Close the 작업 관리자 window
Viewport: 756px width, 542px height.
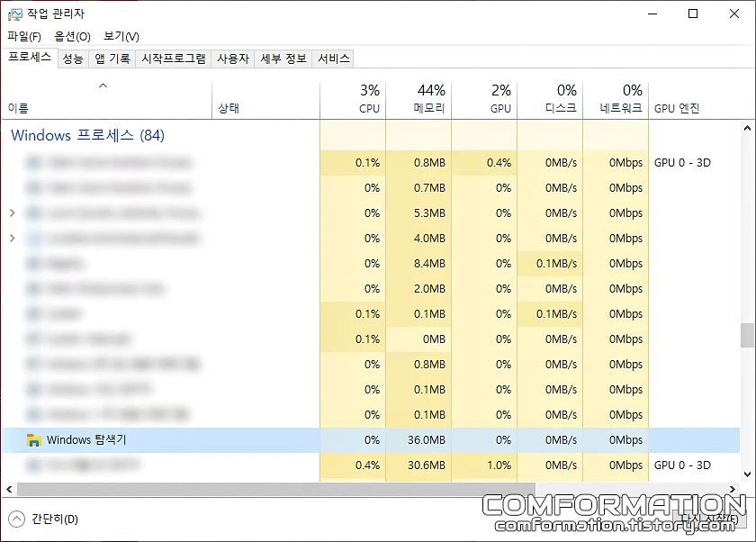pos(734,14)
